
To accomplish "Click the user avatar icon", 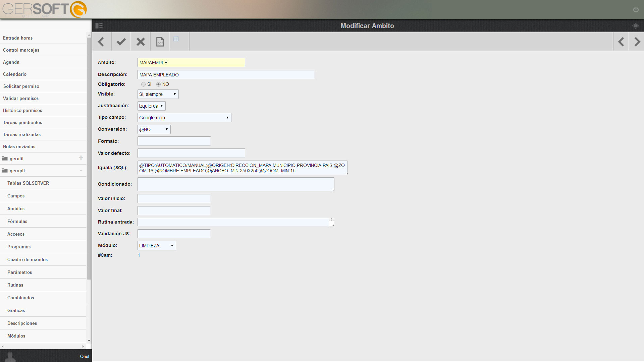I will coord(10,356).
